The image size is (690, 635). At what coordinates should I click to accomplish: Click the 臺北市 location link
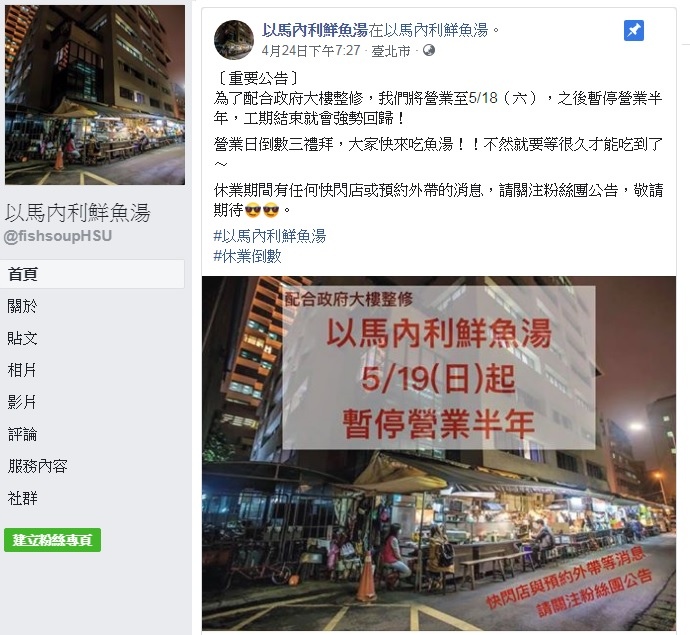(391, 51)
